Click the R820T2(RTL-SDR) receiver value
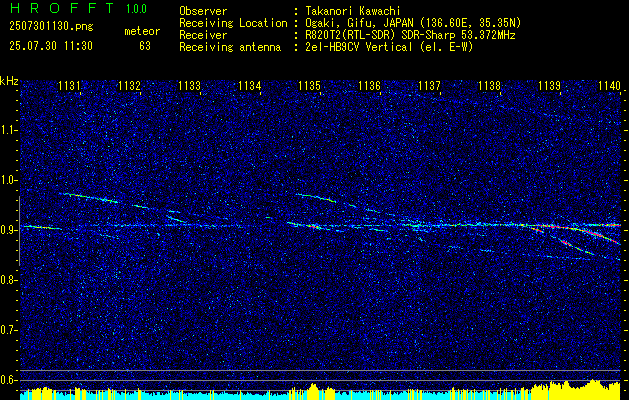 click(x=410, y=35)
